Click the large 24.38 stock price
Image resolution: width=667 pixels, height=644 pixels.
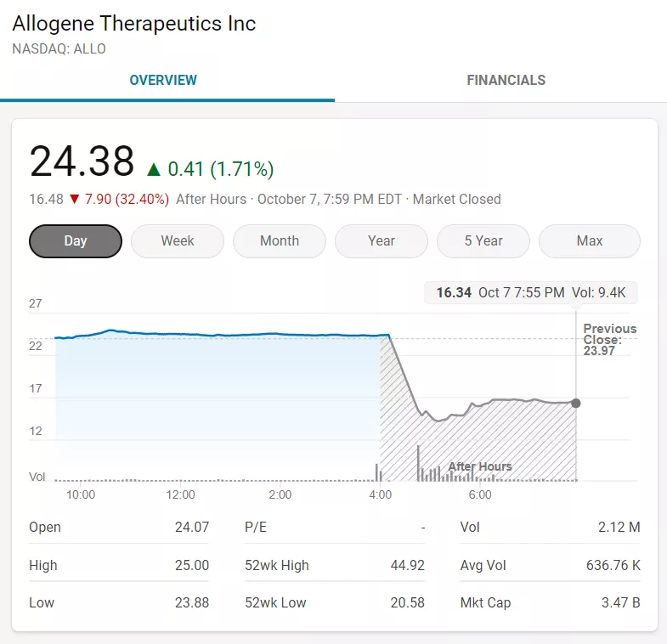coord(82,161)
